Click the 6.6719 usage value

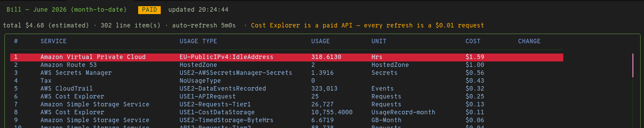pyautogui.click(x=323, y=120)
